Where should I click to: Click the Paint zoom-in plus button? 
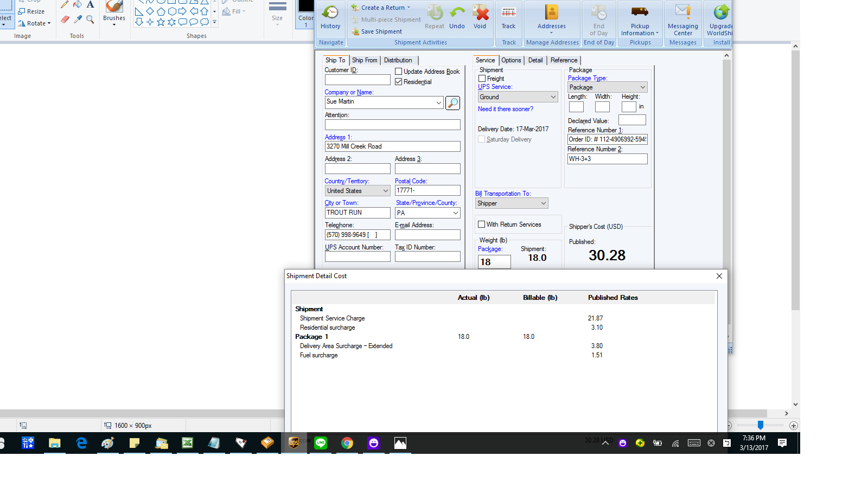(793, 426)
